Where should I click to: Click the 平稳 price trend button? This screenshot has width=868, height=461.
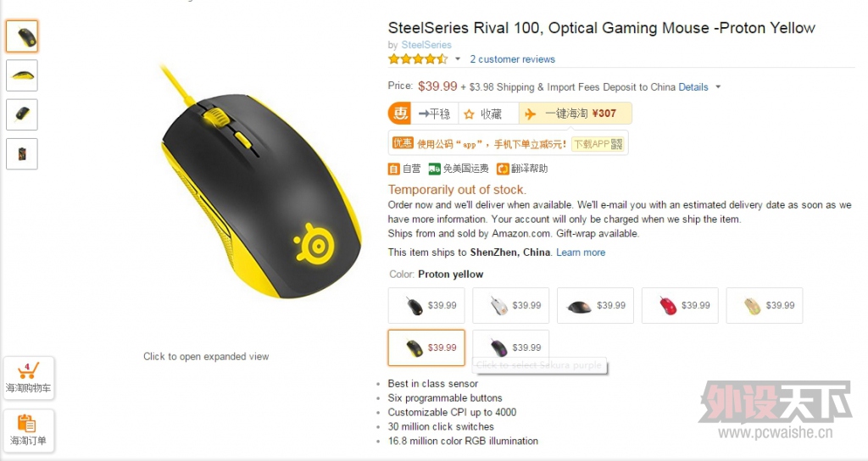coord(435,114)
